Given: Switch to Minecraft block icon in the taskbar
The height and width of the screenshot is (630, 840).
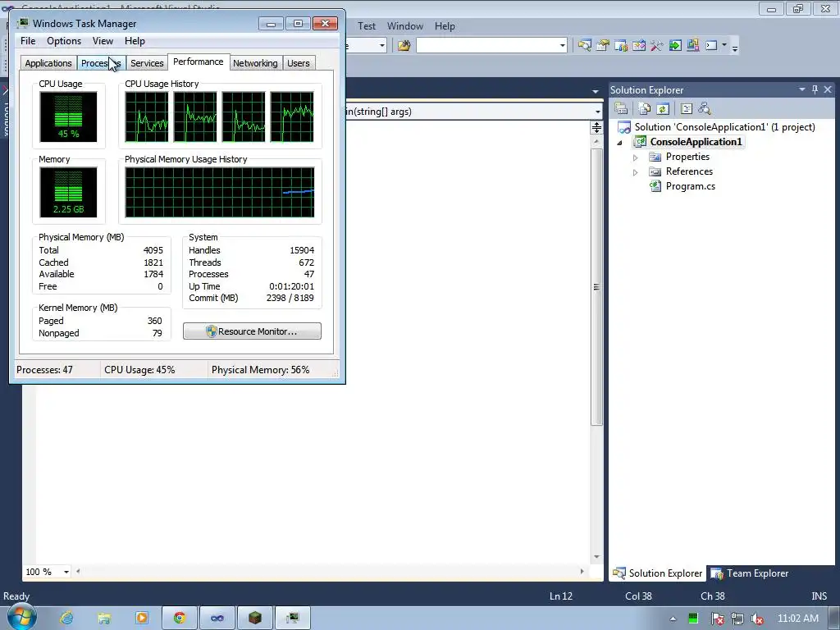Looking at the screenshot, I should click(254, 619).
